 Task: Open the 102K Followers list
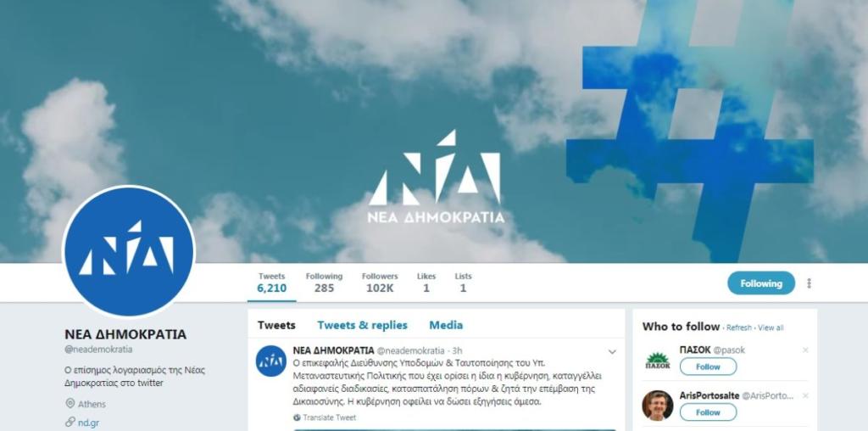(380, 283)
